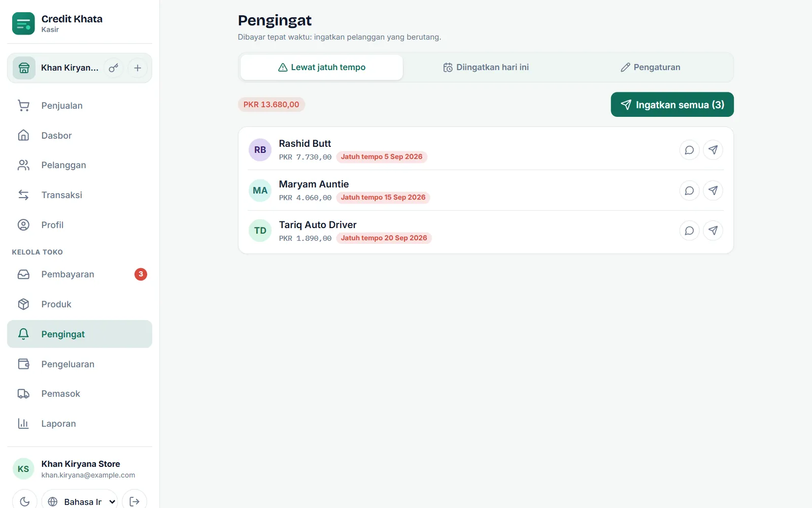Click the logout icon at the bottom of the sidebar
812x508 pixels.
pyautogui.click(x=134, y=501)
